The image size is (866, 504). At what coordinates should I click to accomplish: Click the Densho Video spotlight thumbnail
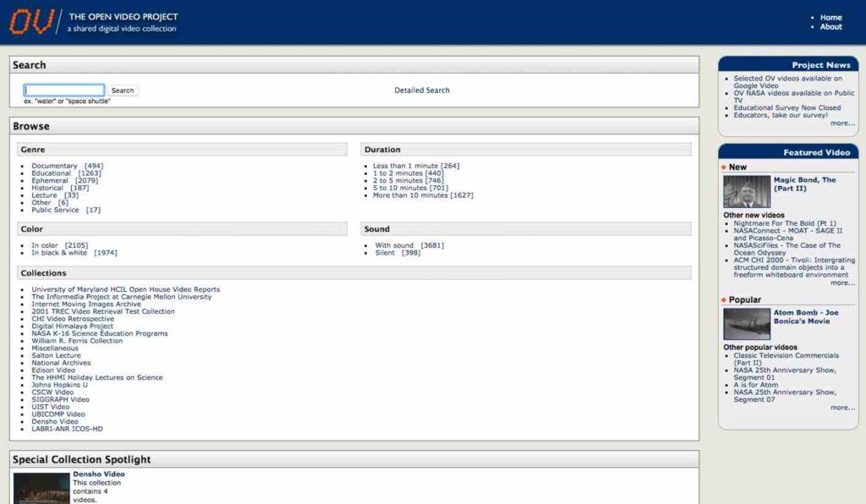tap(41, 488)
